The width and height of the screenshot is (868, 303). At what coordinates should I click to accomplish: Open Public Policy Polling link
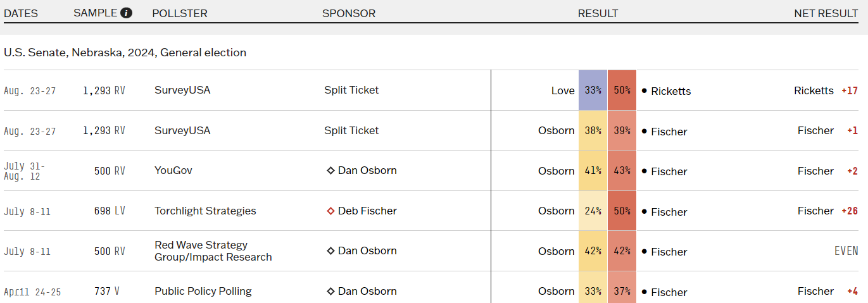[x=203, y=291]
